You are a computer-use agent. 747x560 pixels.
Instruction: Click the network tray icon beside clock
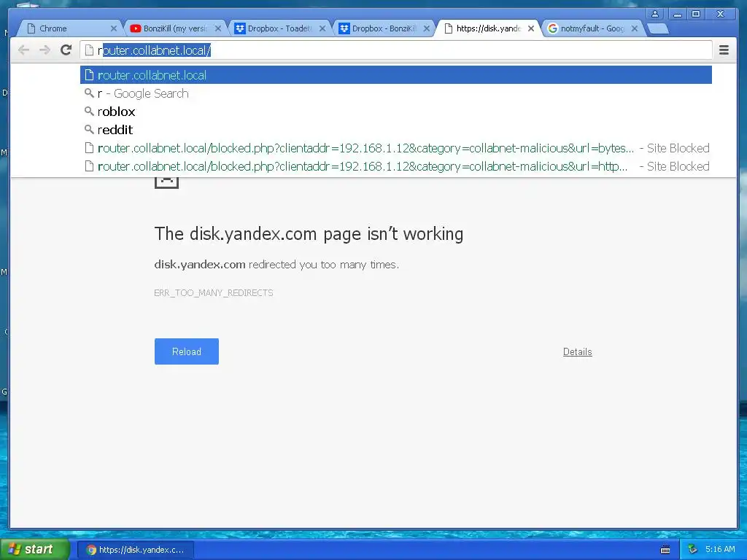(693, 550)
